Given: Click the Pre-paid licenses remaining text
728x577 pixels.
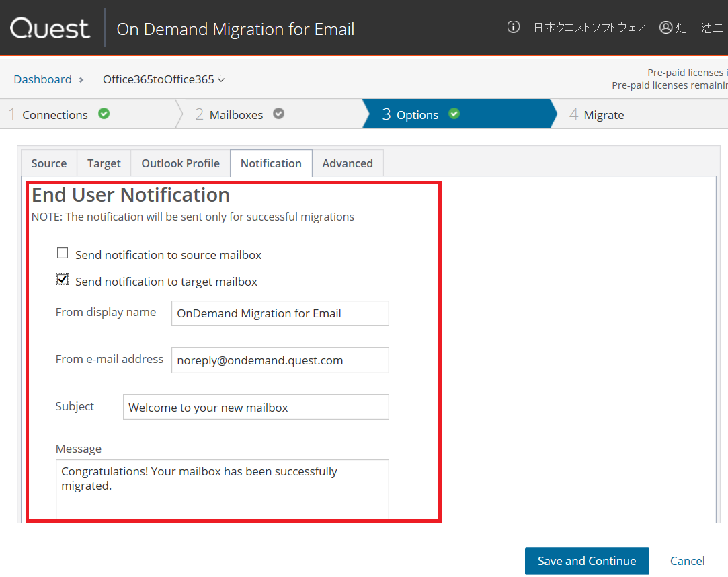Looking at the screenshot, I should [x=670, y=85].
